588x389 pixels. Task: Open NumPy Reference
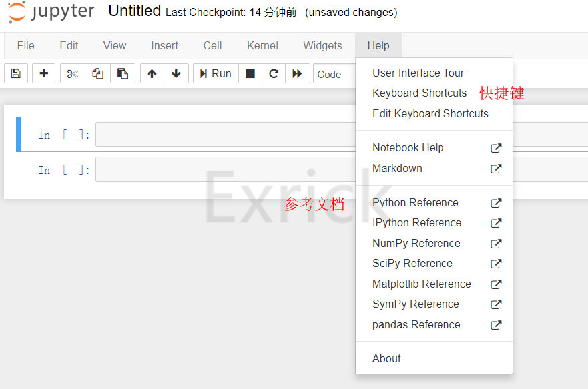click(x=434, y=244)
